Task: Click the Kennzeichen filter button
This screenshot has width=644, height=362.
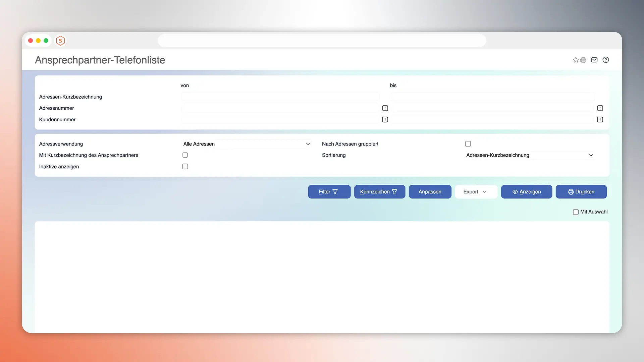Action: 379,192
